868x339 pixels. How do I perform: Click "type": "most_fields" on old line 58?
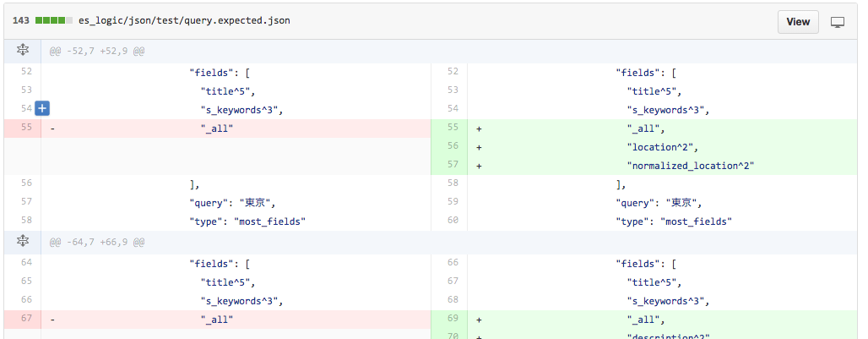(x=247, y=221)
